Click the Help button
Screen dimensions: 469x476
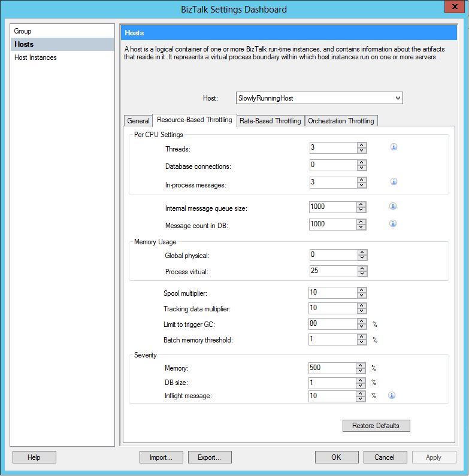click(x=34, y=457)
